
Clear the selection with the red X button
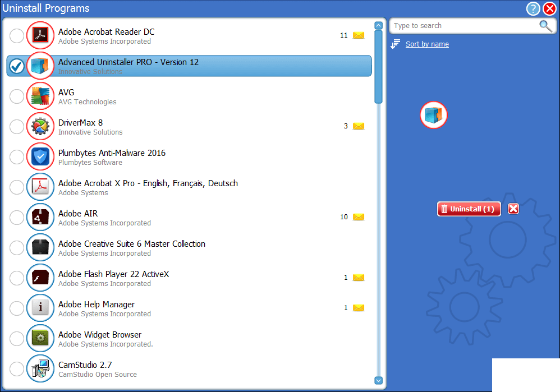(513, 209)
